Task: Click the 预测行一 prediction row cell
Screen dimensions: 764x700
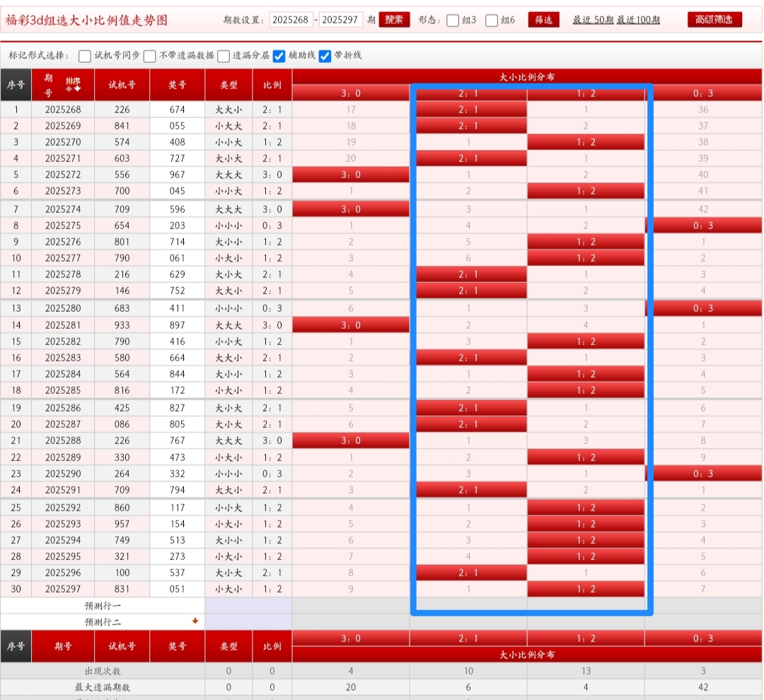Action: (x=103, y=606)
